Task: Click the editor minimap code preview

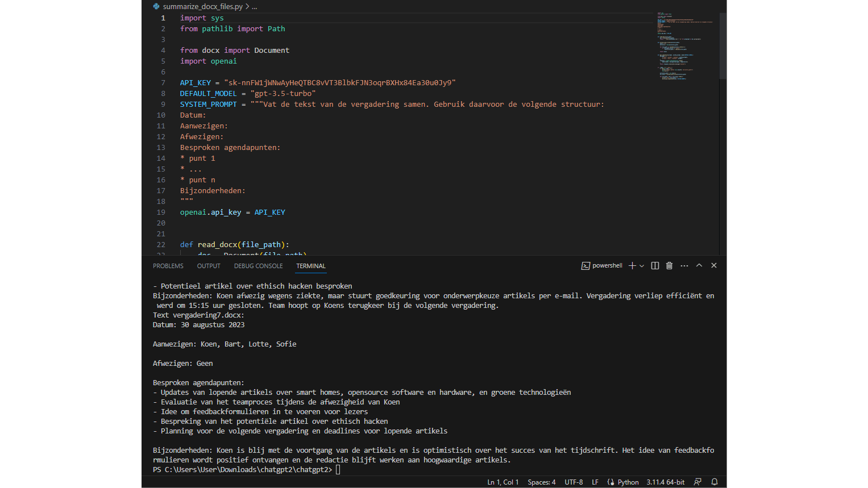Action: tap(685, 45)
